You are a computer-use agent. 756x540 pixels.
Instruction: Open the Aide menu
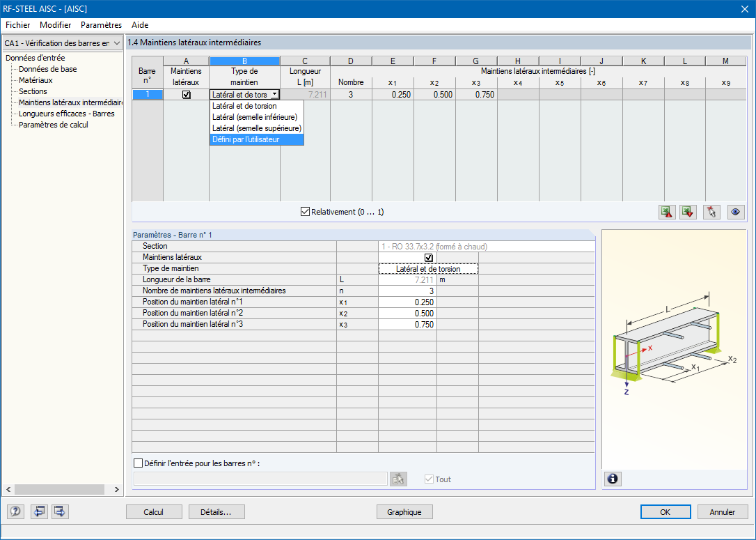(140, 25)
